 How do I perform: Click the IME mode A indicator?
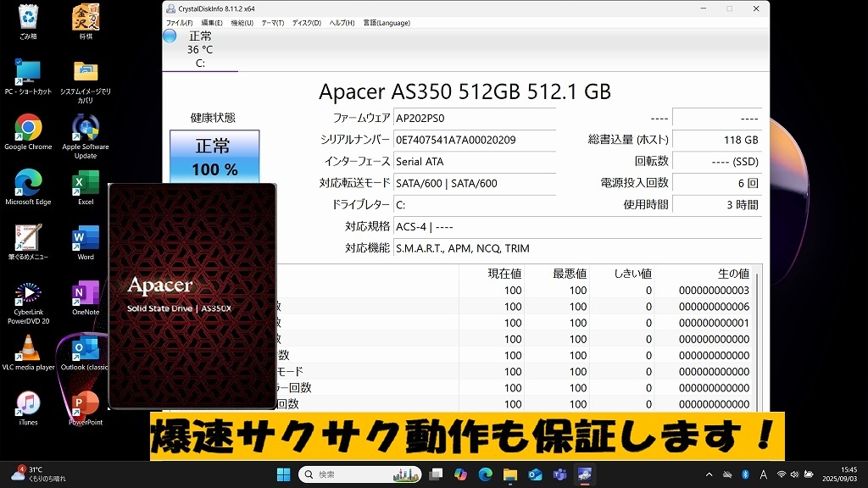coord(764,474)
